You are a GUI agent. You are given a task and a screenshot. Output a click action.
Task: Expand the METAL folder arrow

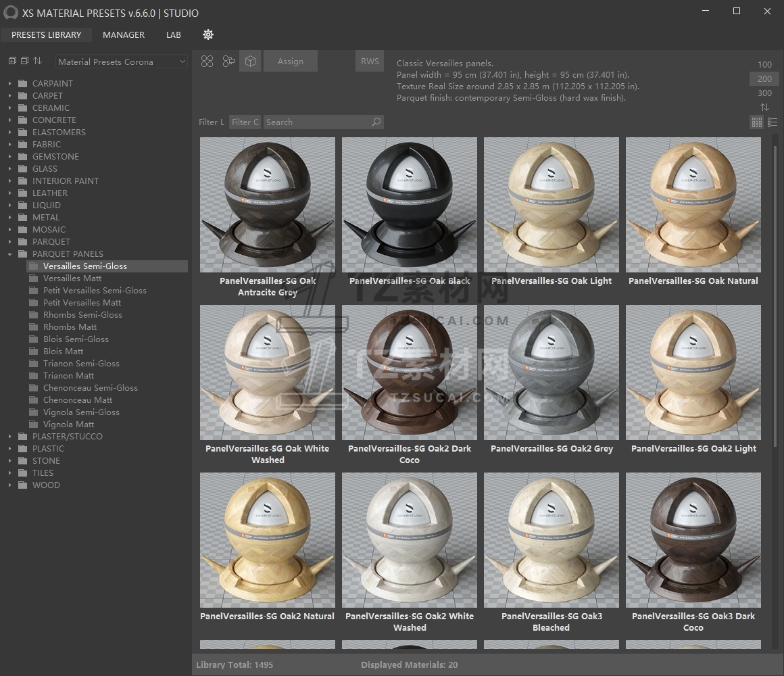pos(9,218)
